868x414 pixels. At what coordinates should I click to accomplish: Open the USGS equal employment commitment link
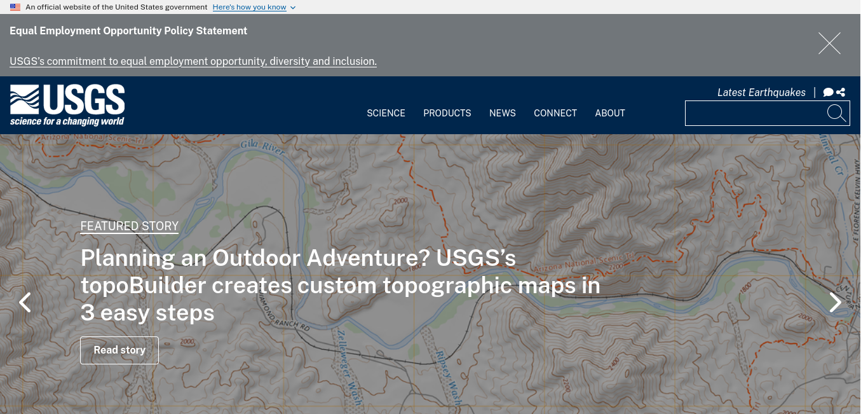point(193,61)
